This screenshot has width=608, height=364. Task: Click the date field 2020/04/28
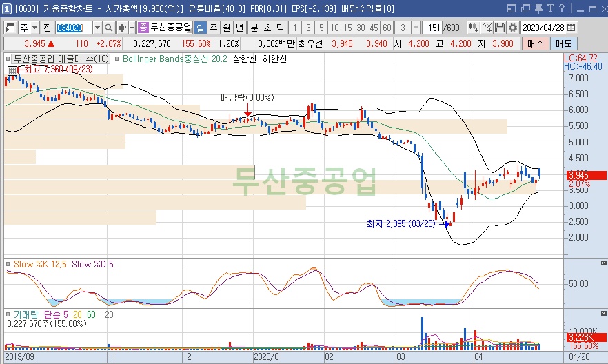543,28
